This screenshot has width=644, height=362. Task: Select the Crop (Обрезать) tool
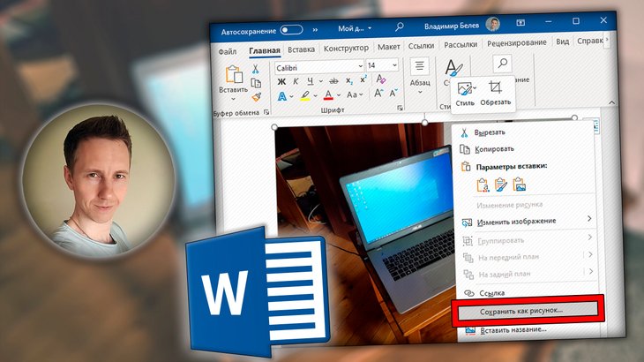(x=495, y=92)
